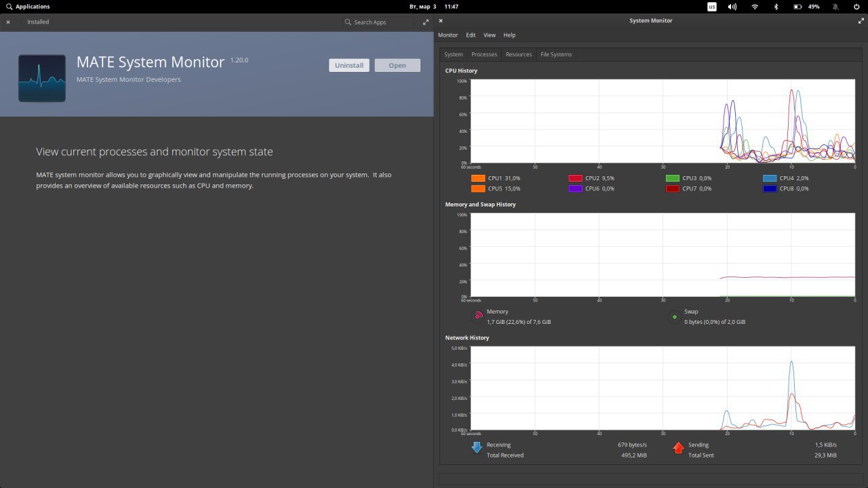868x488 pixels.
Task: Change CPU5 graph color swatch
Action: tap(478, 188)
